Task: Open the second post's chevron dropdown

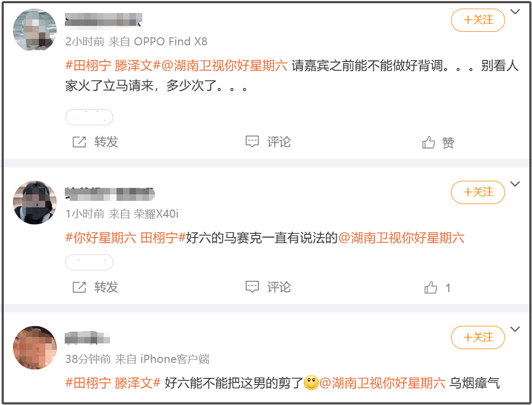Action: click(x=515, y=184)
